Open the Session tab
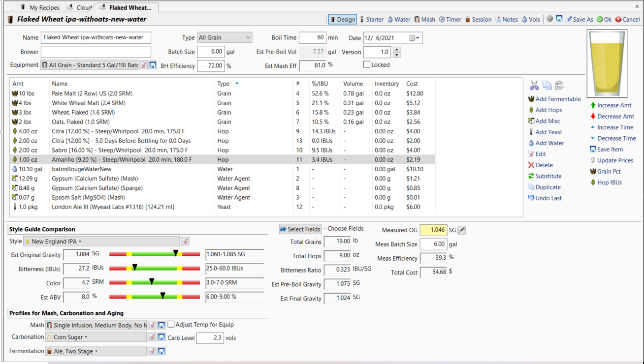 [x=478, y=19]
